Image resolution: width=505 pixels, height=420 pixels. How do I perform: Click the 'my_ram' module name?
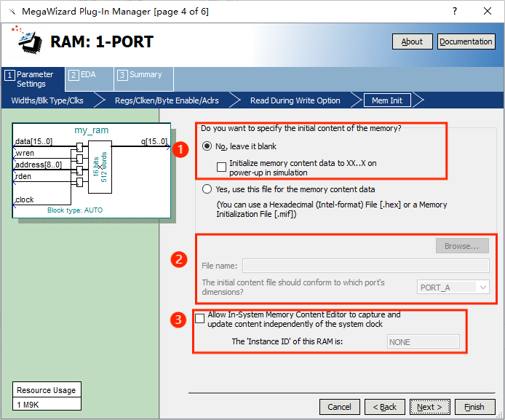[92, 130]
